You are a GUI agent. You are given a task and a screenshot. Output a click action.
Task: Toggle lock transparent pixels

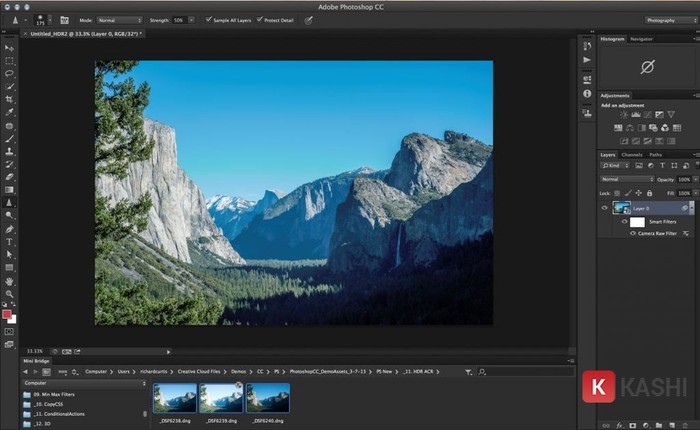[x=617, y=193]
